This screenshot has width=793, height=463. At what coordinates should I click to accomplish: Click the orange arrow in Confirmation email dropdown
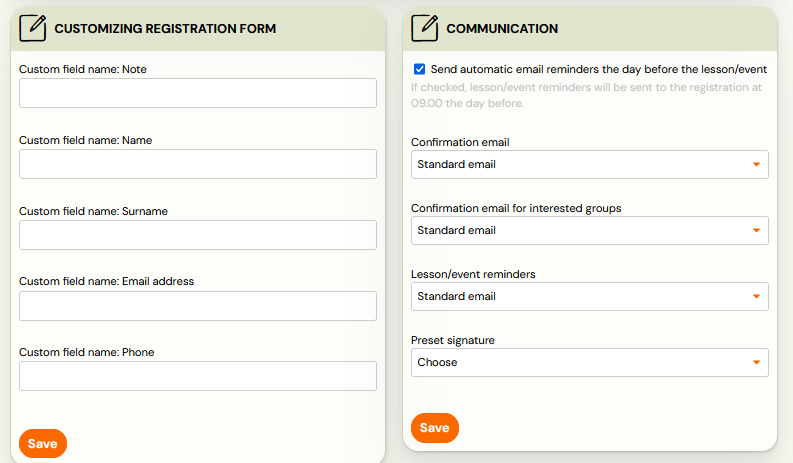coord(756,164)
